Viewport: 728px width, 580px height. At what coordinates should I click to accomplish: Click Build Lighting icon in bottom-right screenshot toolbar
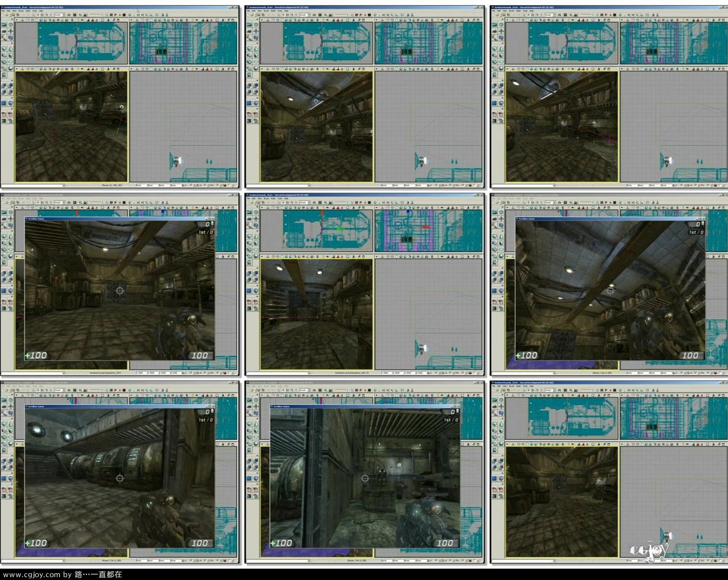626,390
